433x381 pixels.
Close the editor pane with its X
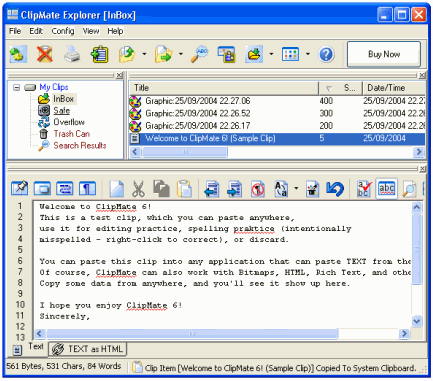point(422,169)
